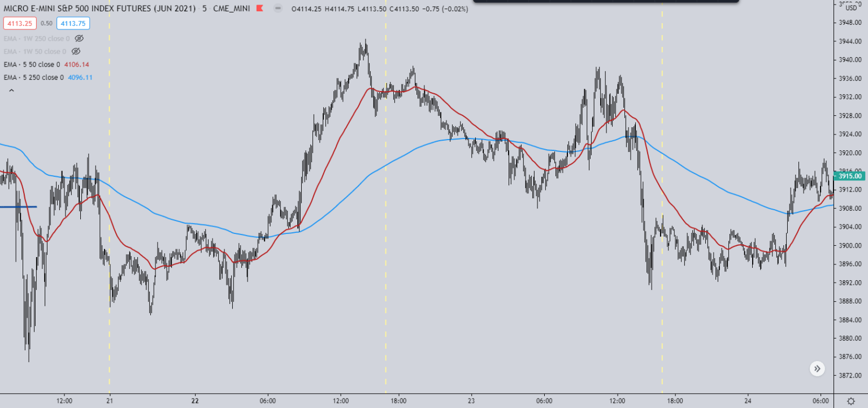
Task: Click the gray market status minus icon
Action: coord(277,9)
